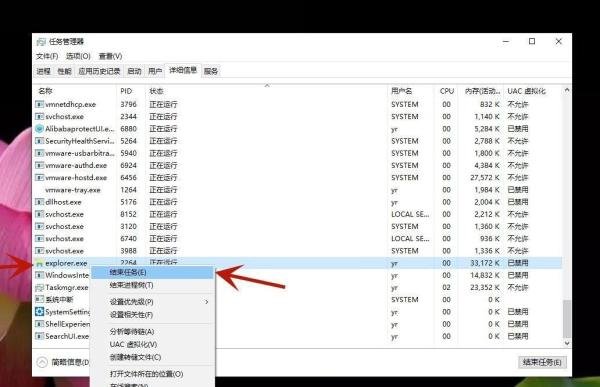Select the svchost.exe row with PID 3120

click(298, 226)
